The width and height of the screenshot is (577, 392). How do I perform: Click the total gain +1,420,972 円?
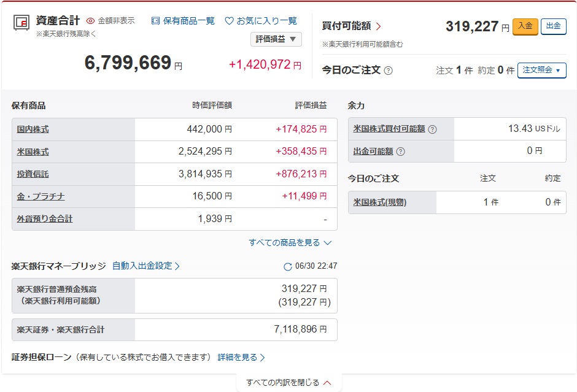pyautogui.click(x=265, y=65)
